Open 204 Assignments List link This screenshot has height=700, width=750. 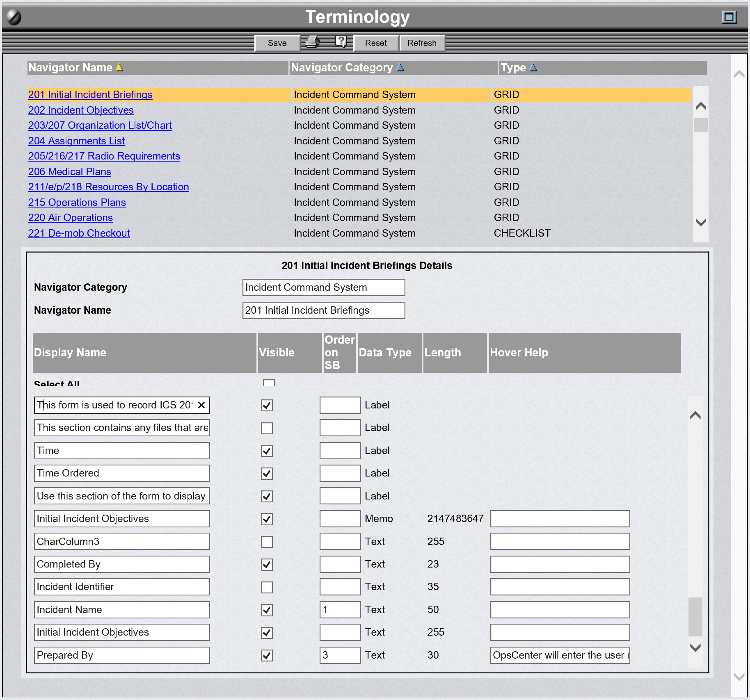(x=76, y=141)
